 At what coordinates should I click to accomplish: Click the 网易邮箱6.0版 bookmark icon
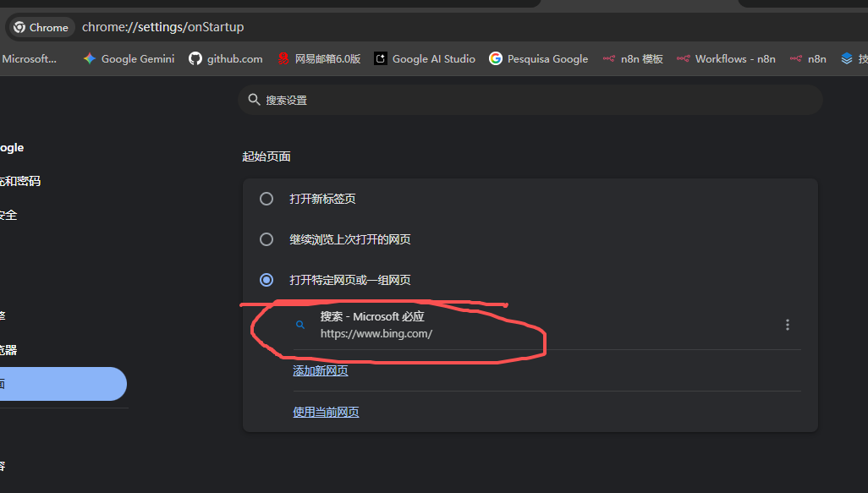(x=283, y=58)
